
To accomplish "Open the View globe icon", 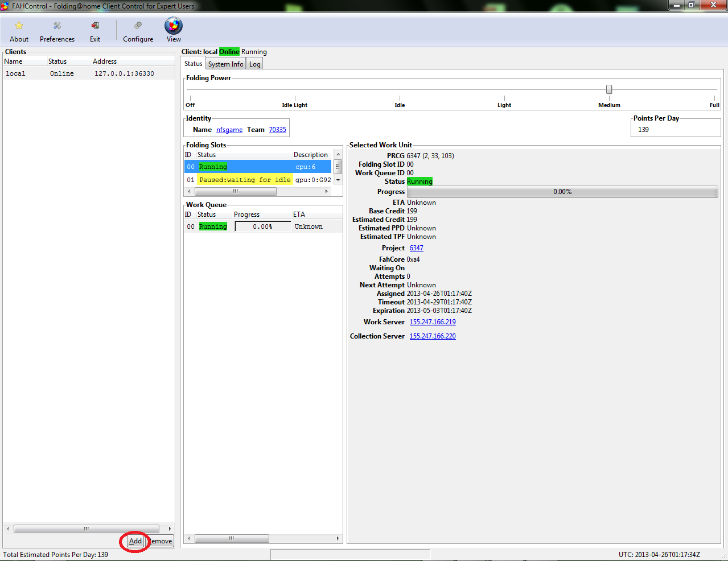I will (174, 26).
